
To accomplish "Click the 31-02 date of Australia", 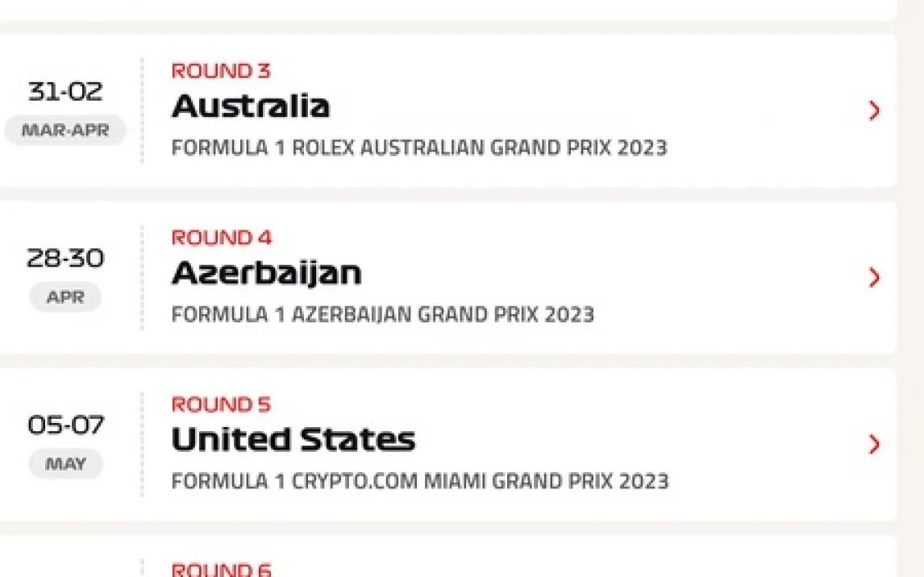I will tap(65, 92).
